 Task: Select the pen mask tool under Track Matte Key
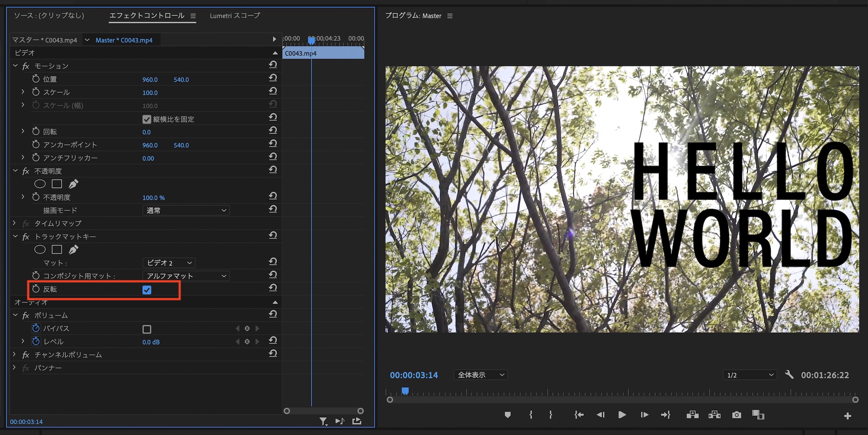tap(73, 250)
